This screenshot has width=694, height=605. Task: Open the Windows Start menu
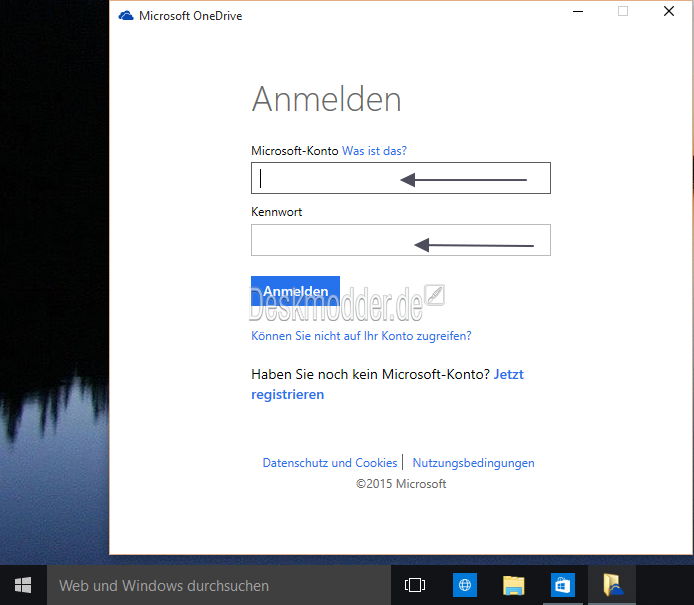[23, 585]
